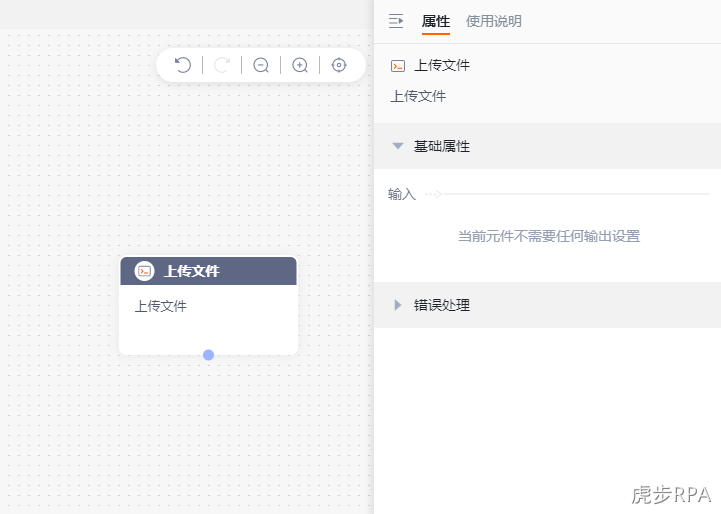Collapse the properties side panel

(396, 21)
